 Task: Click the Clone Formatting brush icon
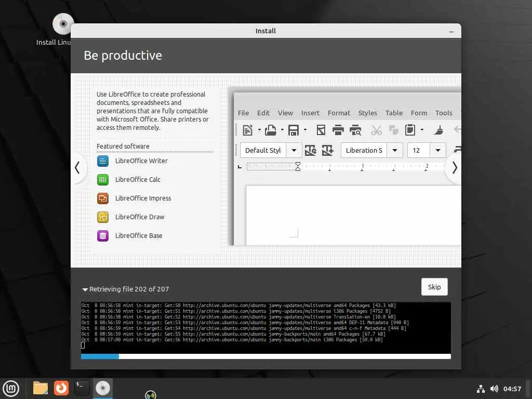[x=438, y=130]
